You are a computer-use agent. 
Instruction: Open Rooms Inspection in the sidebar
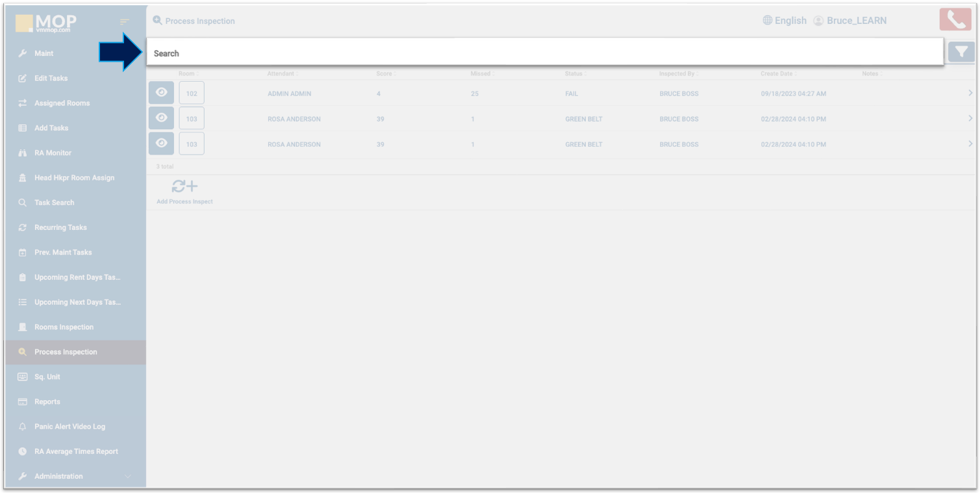(x=64, y=327)
